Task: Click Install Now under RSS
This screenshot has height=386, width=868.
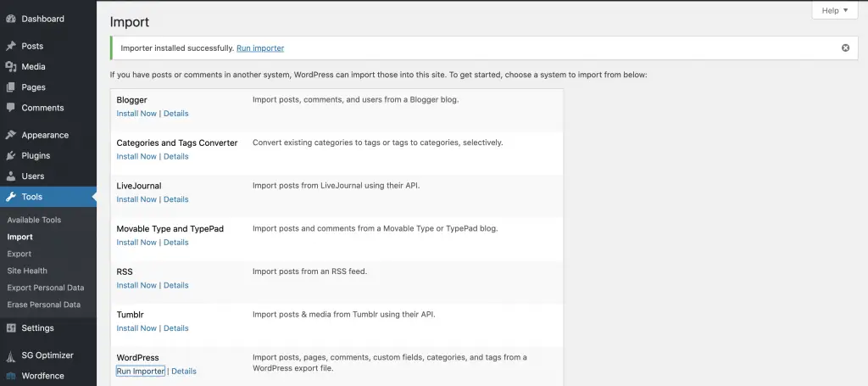Action: point(136,285)
